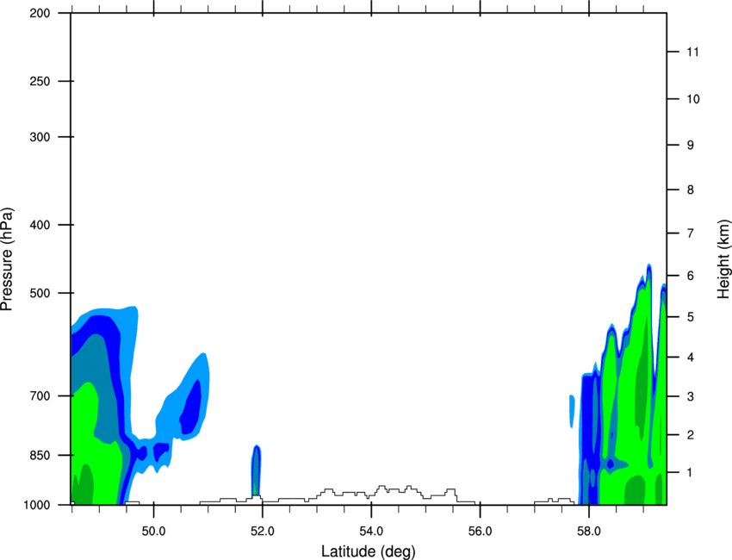The image size is (732, 560).
Task: Pick the 7 km height label
Action: click(691, 233)
